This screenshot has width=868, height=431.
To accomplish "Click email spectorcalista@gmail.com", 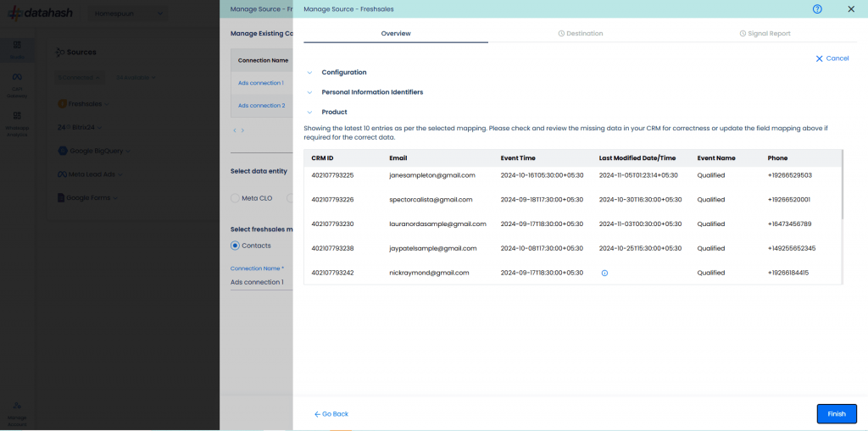I will [x=431, y=199].
